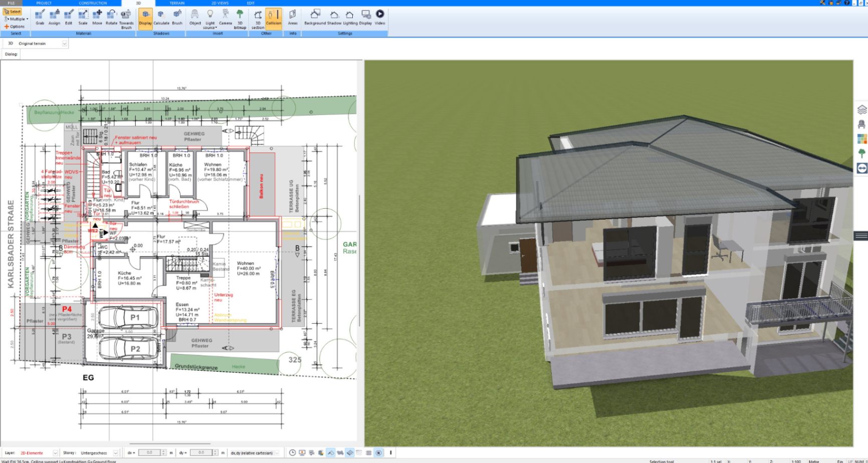Click the monitor icon in bottom toolbar

point(302,453)
